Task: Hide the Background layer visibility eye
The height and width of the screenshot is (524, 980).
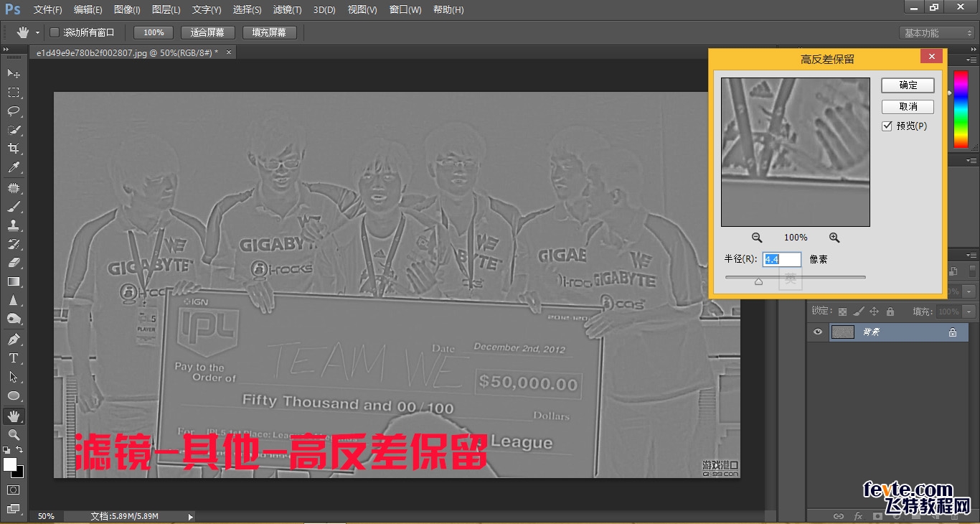Action: point(817,332)
